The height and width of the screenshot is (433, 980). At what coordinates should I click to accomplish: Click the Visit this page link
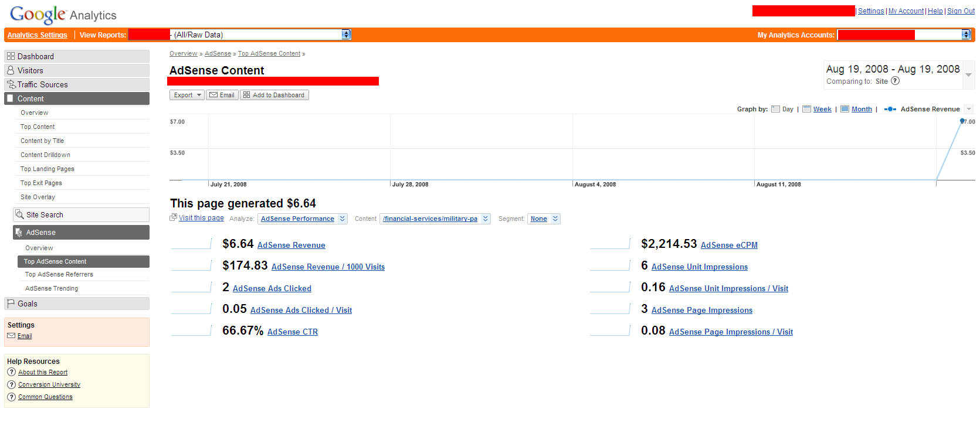point(201,218)
